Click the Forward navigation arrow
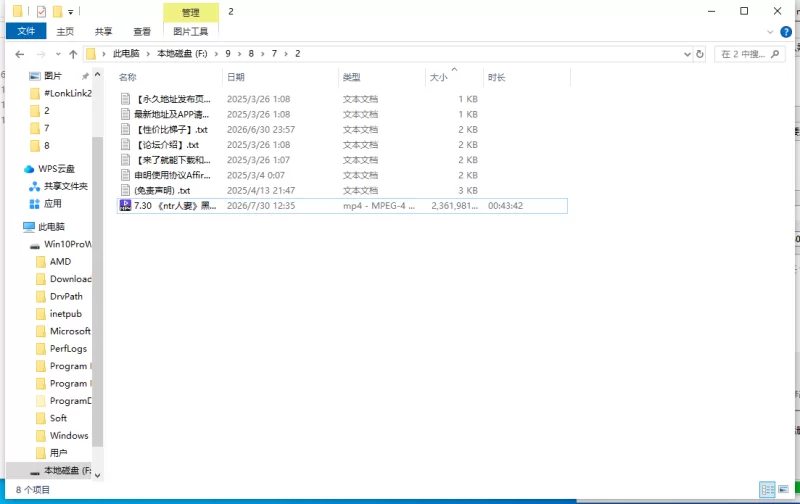 tap(41, 54)
